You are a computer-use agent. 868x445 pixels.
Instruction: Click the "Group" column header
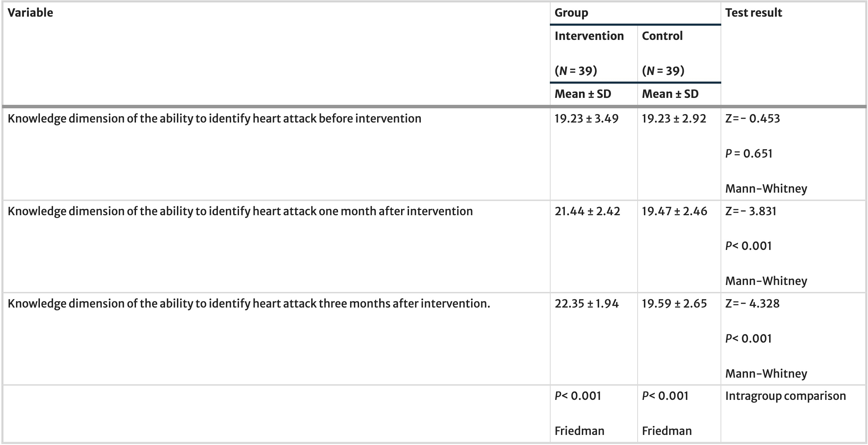point(571,13)
